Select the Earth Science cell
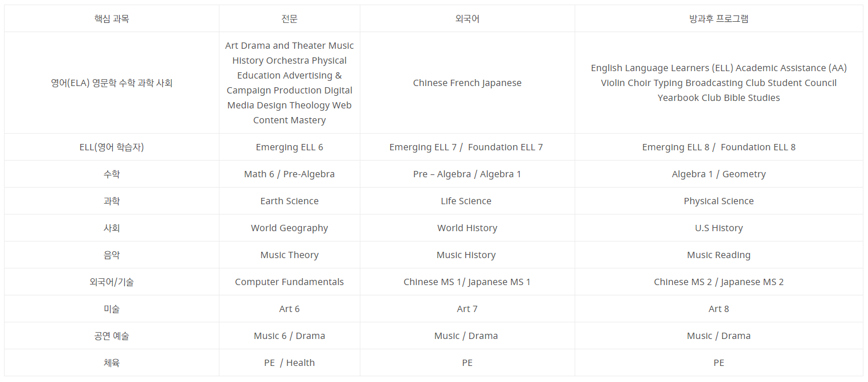This screenshot has height=382, width=868. click(x=289, y=201)
